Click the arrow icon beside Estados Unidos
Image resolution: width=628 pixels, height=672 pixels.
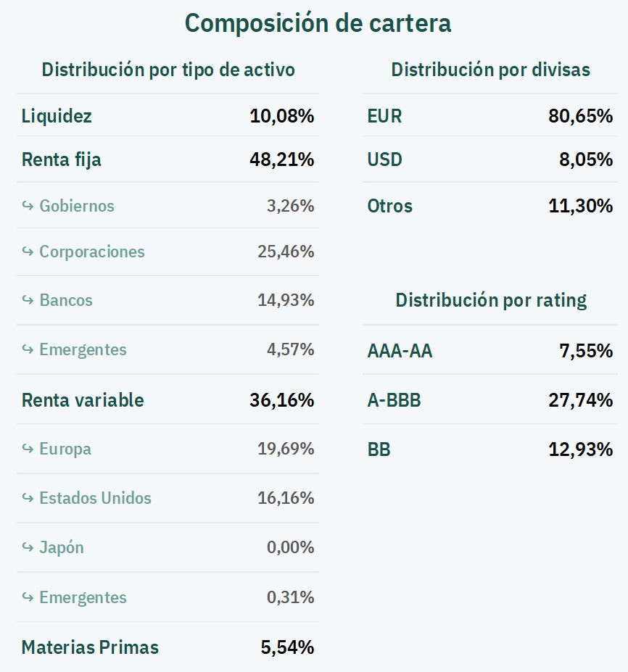[28, 498]
